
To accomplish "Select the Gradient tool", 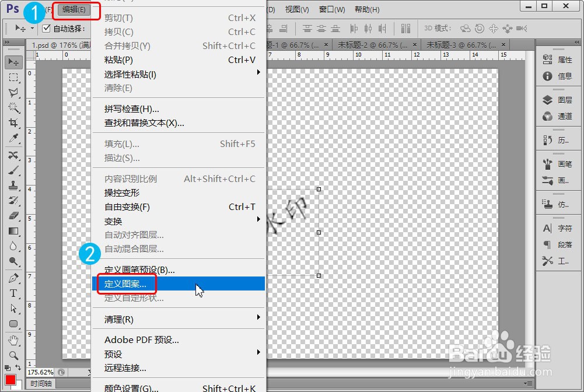I will tap(13, 231).
